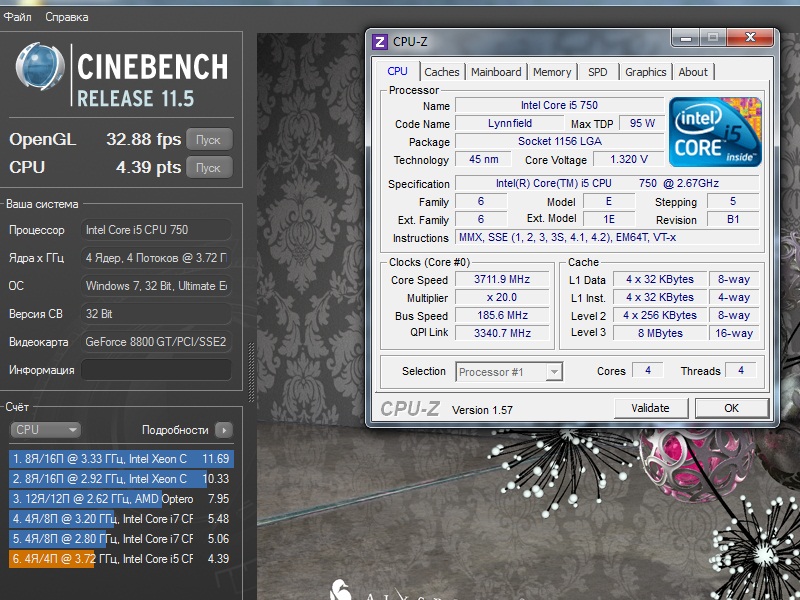Viewport: 800px width, 600px height.
Task: Click the Multiplier value x 20.0
Action: click(x=502, y=297)
